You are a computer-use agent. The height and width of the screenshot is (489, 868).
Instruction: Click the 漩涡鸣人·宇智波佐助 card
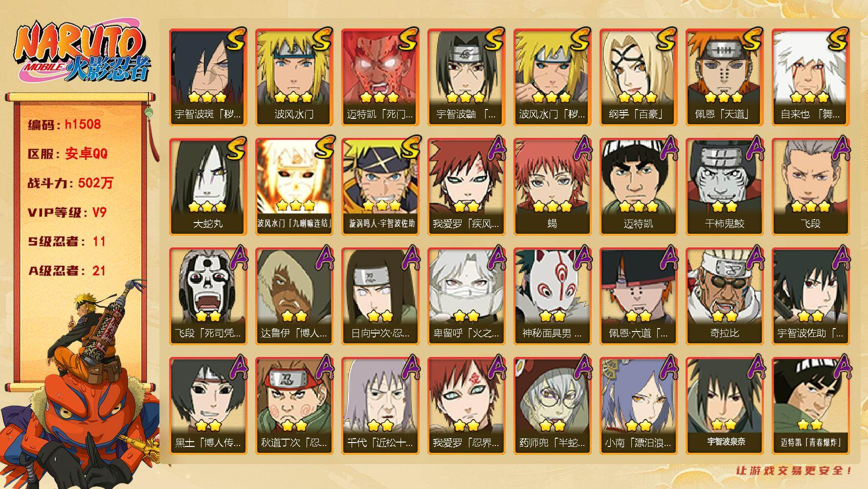click(x=380, y=187)
